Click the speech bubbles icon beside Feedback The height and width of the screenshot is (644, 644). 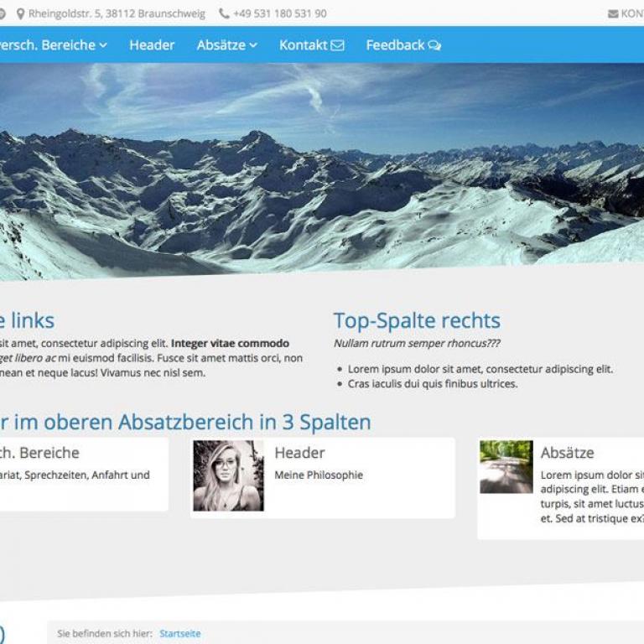coord(434,45)
